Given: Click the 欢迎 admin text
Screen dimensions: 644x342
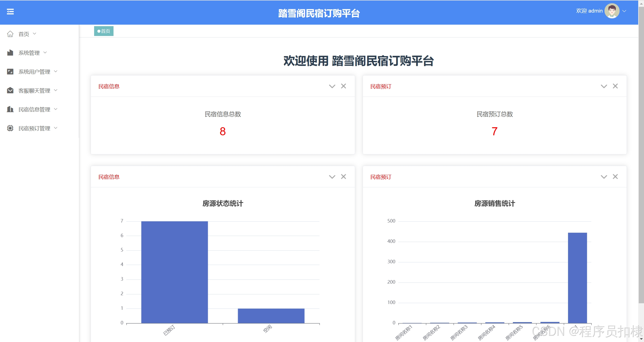Looking at the screenshot, I should (x=589, y=11).
